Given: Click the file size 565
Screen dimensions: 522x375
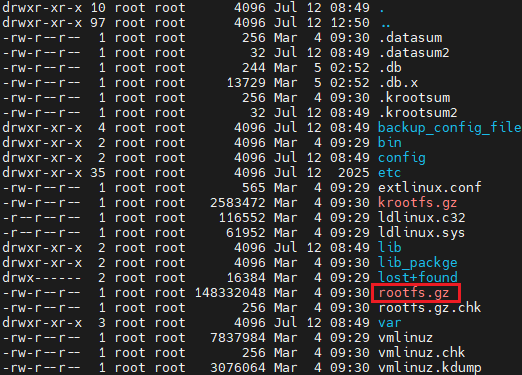Looking at the screenshot, I should click(x=254, y=188).
